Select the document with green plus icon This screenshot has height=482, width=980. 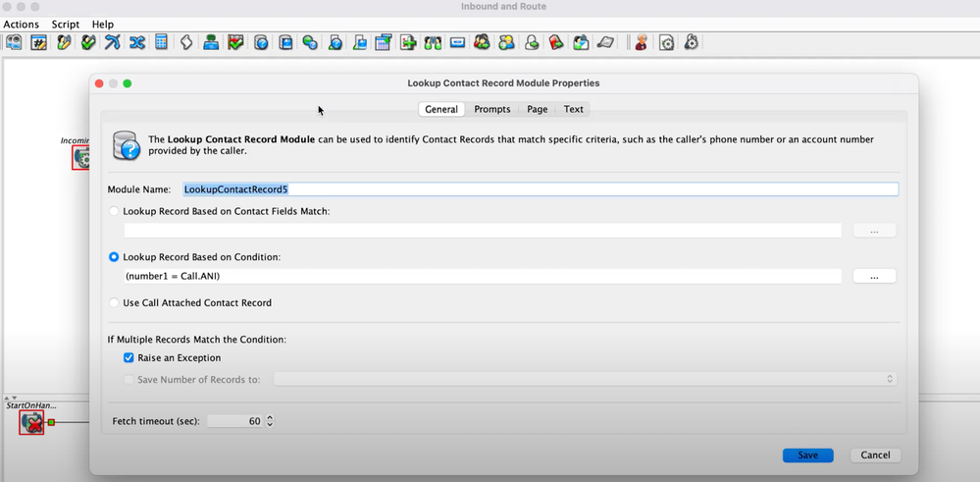point(408,42)
